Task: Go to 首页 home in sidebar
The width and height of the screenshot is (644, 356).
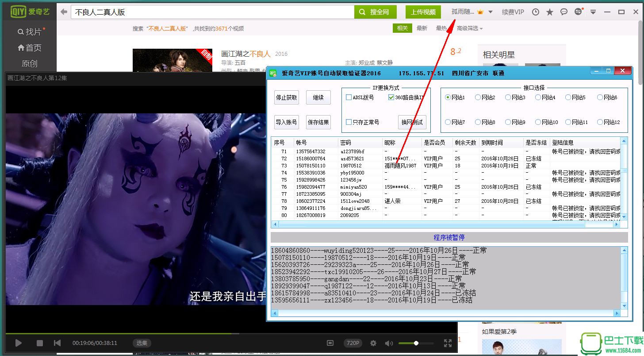Action: click(29, 48)
